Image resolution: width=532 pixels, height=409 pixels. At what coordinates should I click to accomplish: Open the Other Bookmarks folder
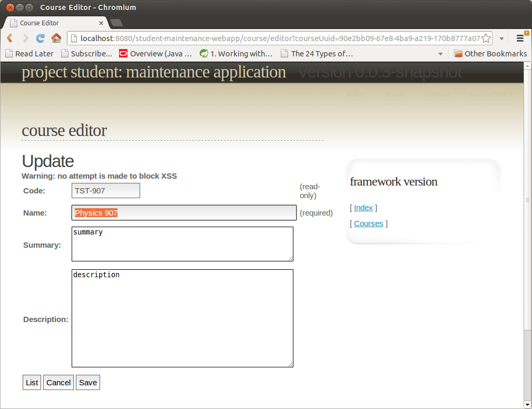coord(490,54)
